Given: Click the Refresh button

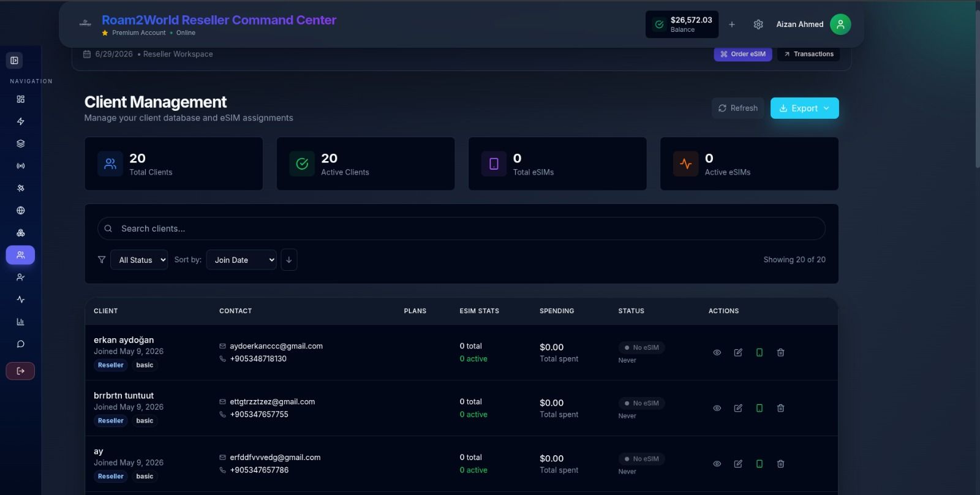Looking at the screenshot, I should coord(738,108).
